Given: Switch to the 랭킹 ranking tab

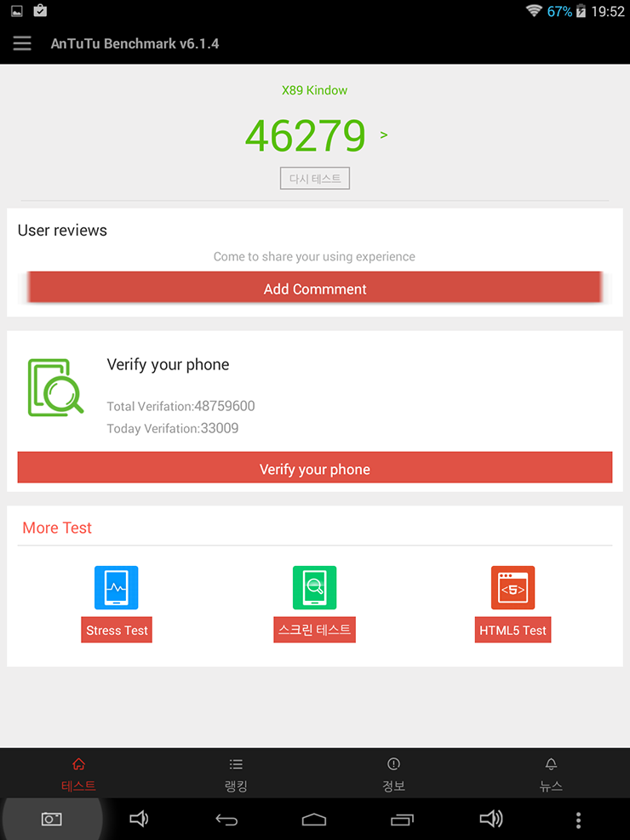Looking at the screenshot, I should pos(236,774).
